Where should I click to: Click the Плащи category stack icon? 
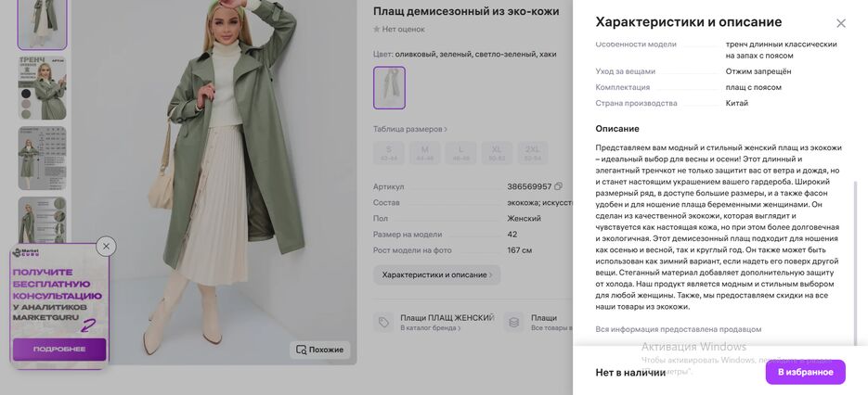pyautogui.click(x=513, y=322)
